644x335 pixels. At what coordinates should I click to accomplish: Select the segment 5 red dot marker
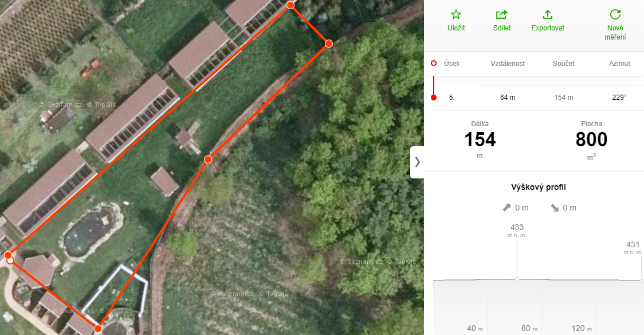pos(434,98)
